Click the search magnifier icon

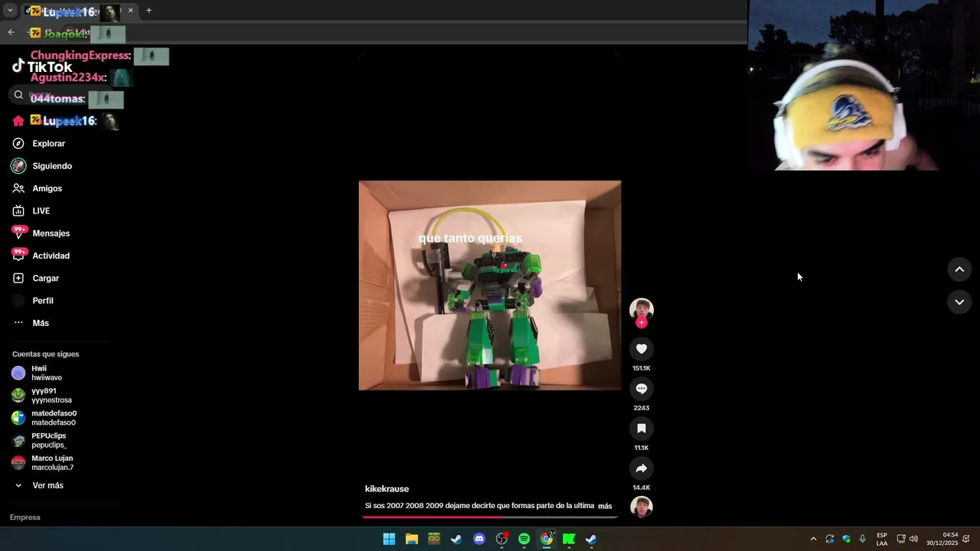[x=18, y=95]
